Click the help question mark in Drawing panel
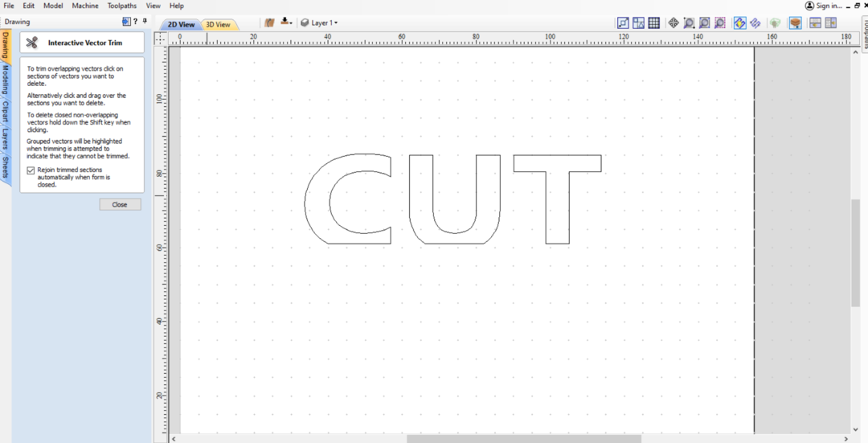Viewport: 868px width, 443px height. point(135,22)
